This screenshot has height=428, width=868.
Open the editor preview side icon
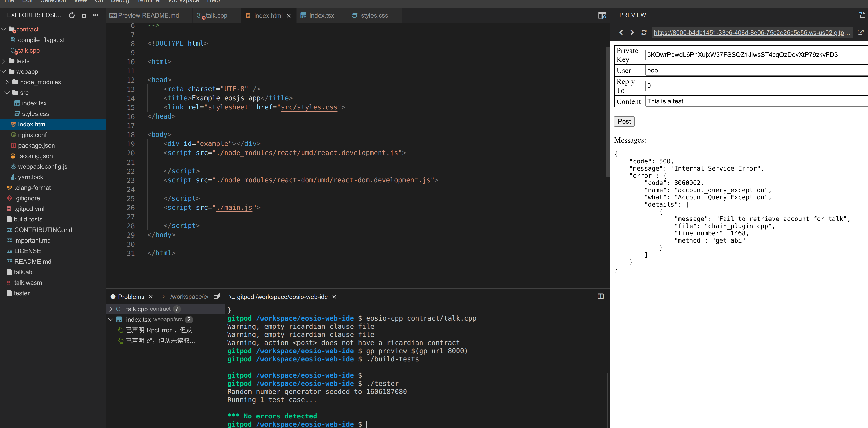(x=602, y=16)
